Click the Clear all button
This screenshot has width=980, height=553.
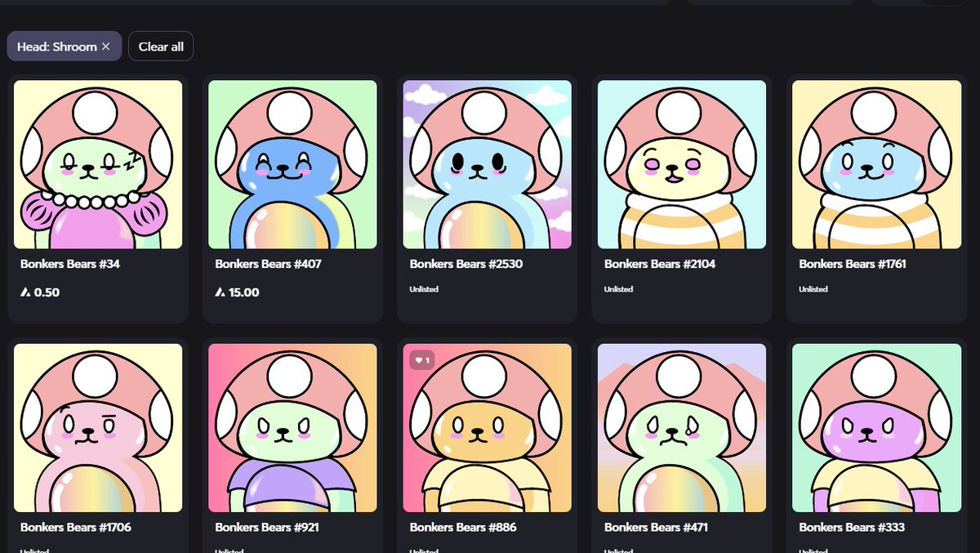tap(161, 46)
